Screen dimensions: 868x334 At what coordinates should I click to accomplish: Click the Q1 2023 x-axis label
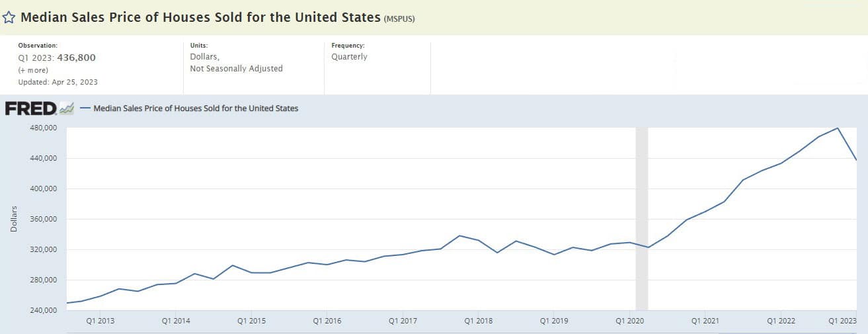842,321
